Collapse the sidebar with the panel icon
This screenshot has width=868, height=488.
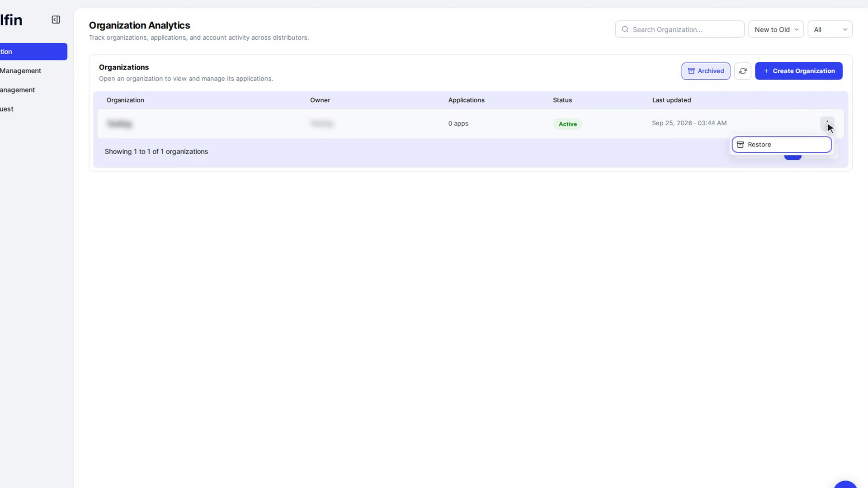click(x=56, y=20)
